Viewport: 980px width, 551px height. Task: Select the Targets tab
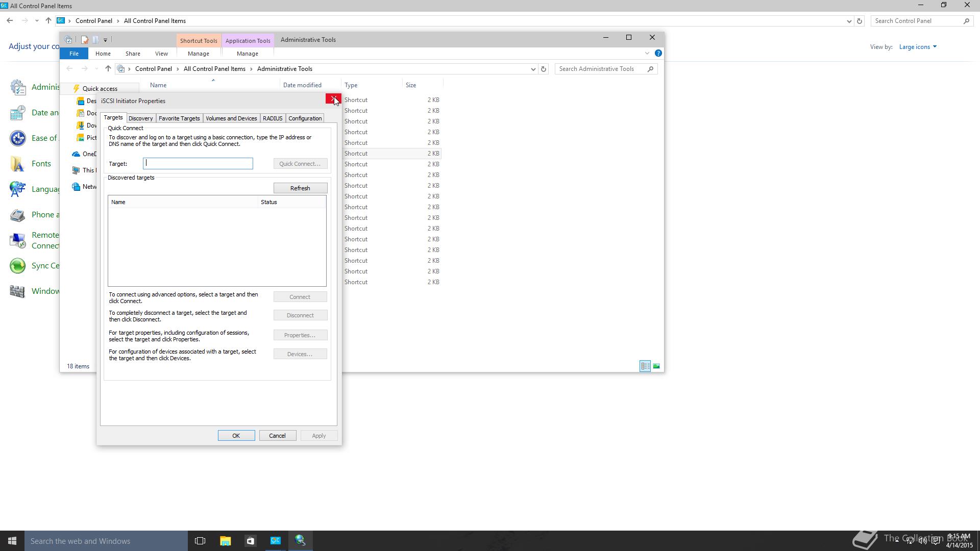[113, 118]
